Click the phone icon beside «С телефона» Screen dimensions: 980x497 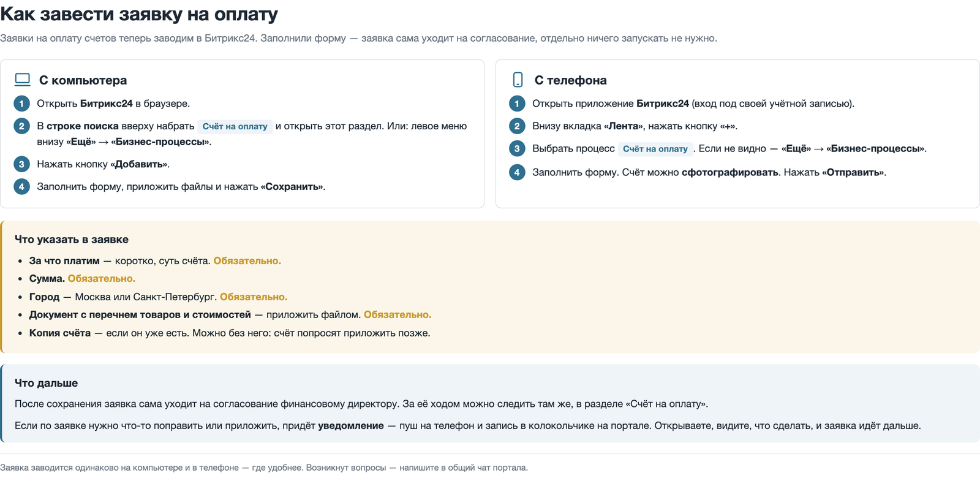pyautogui.click(x=518, y=80)
